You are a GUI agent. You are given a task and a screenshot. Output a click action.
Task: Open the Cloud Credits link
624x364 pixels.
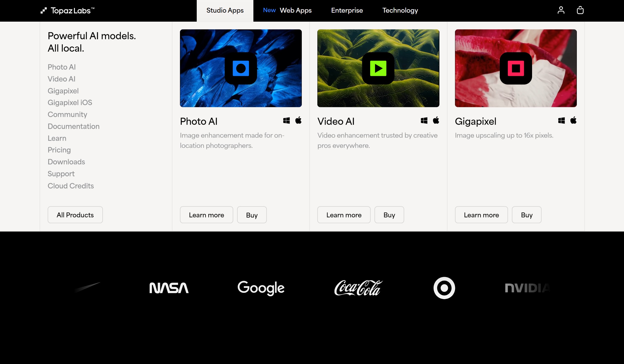pyautogui.click(x=71, y=186)
